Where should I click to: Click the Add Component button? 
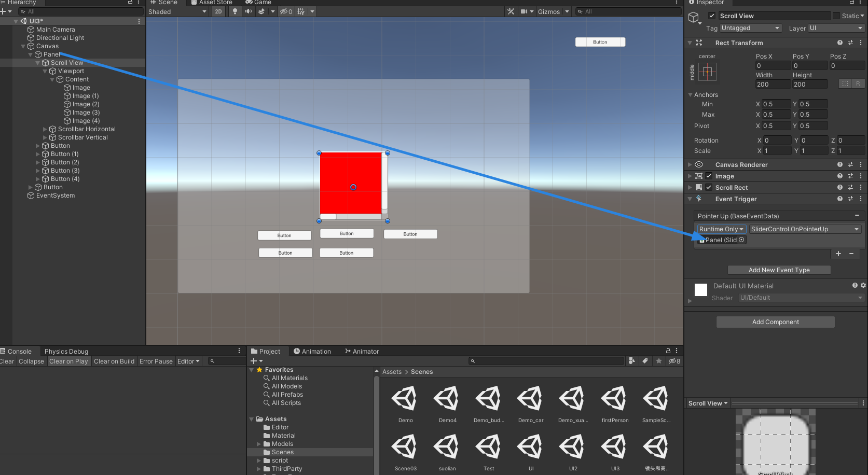coord(775,322)
